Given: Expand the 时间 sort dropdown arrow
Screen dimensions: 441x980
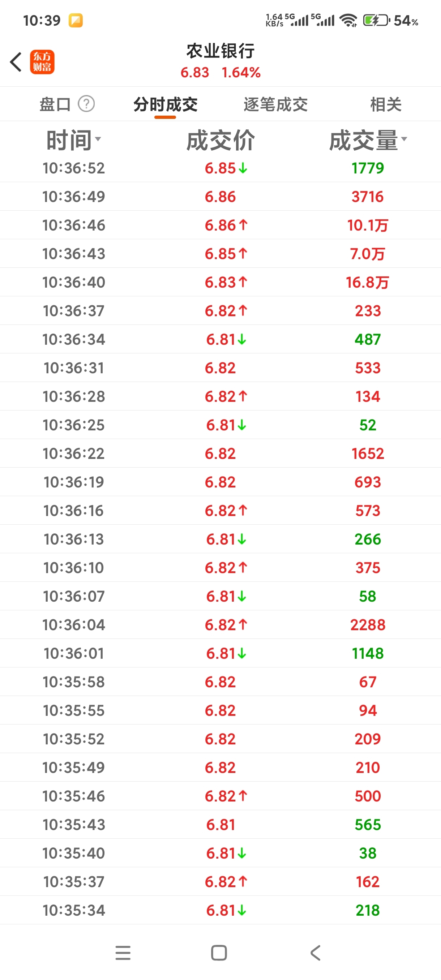Looking at the screenshot, I should [x=98, y=139].
